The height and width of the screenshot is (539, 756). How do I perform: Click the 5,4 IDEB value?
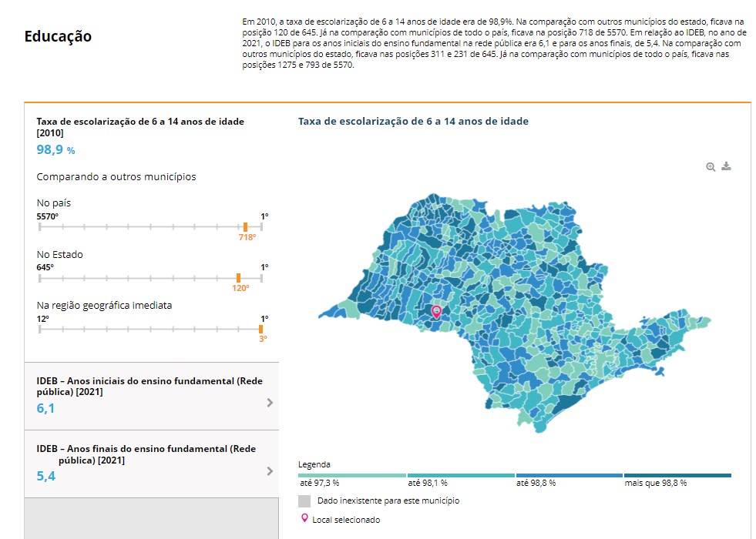(46, 477)
